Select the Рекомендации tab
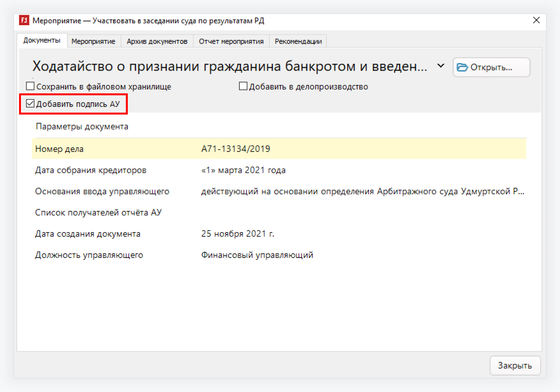Image resolution: width=560 pixels, height=392 pixels. point(298,41)
